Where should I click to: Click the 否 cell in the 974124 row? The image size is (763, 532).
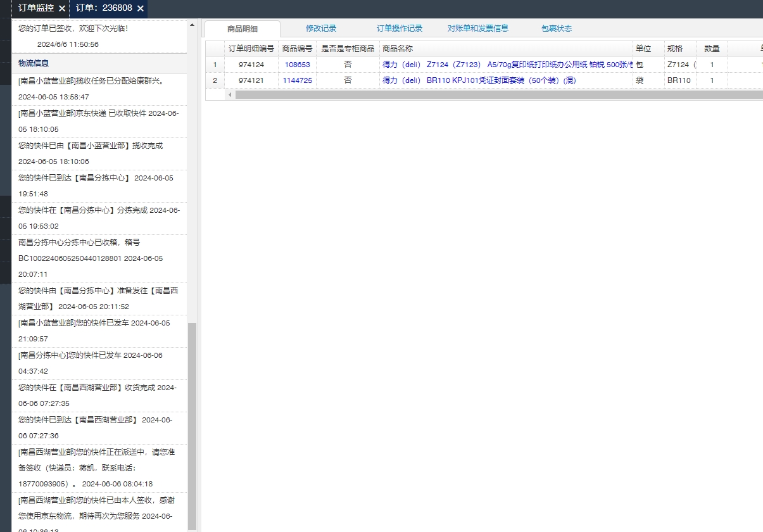[x=348, y=65]
